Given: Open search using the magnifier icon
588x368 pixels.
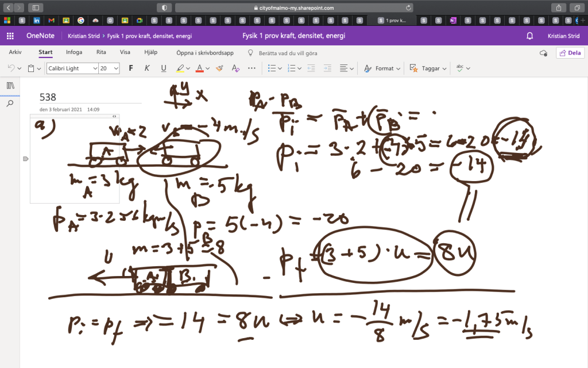Looking at the screenshot, I should click(x=10, y=103).
